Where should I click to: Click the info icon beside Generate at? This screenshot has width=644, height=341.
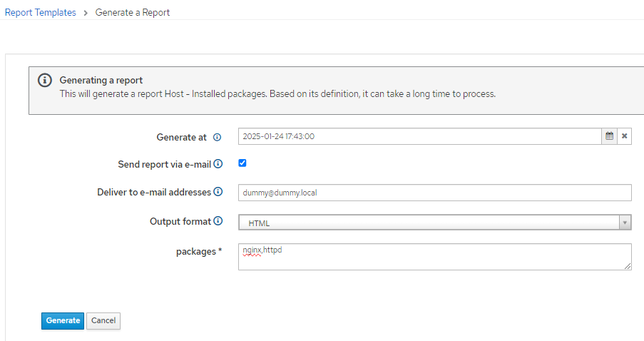click(x=218, y=137)
